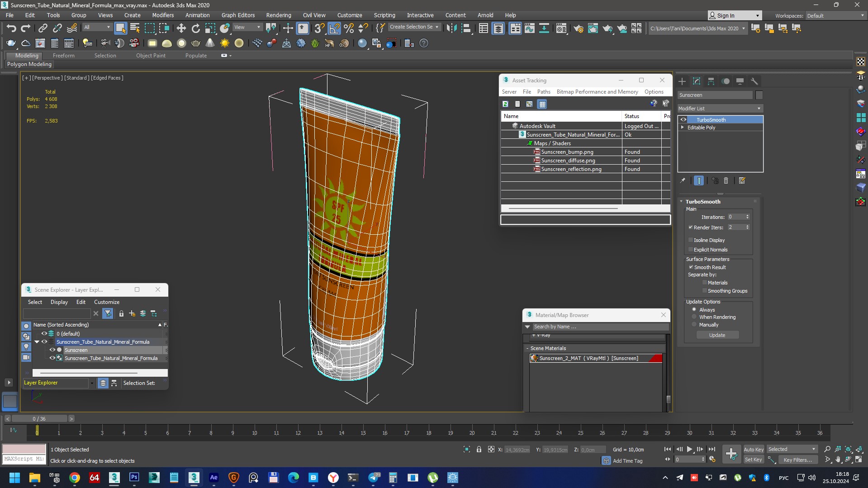The image size is (868, 488).
Task: Select the Select Object tool
Action: [x=120, y=28]
